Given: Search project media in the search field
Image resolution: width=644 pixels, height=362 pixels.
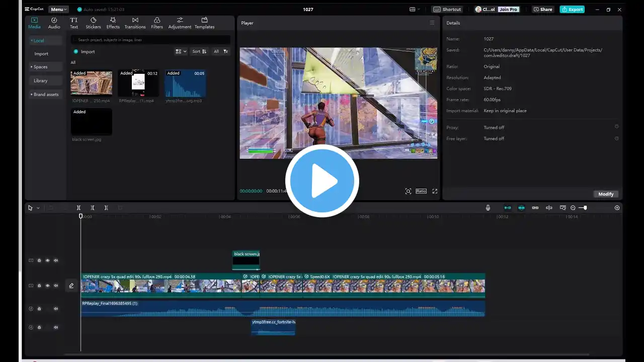Looking at the screenshot, I should (151, 40).
